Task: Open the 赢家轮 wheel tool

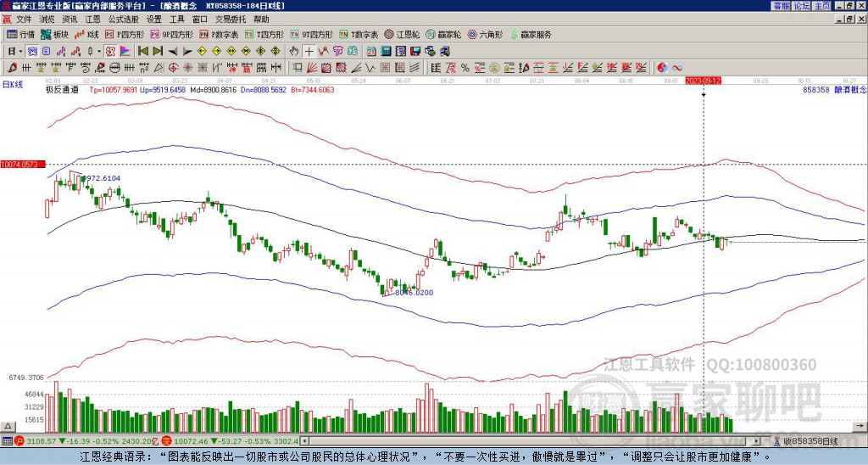Action: pos(443,34)
